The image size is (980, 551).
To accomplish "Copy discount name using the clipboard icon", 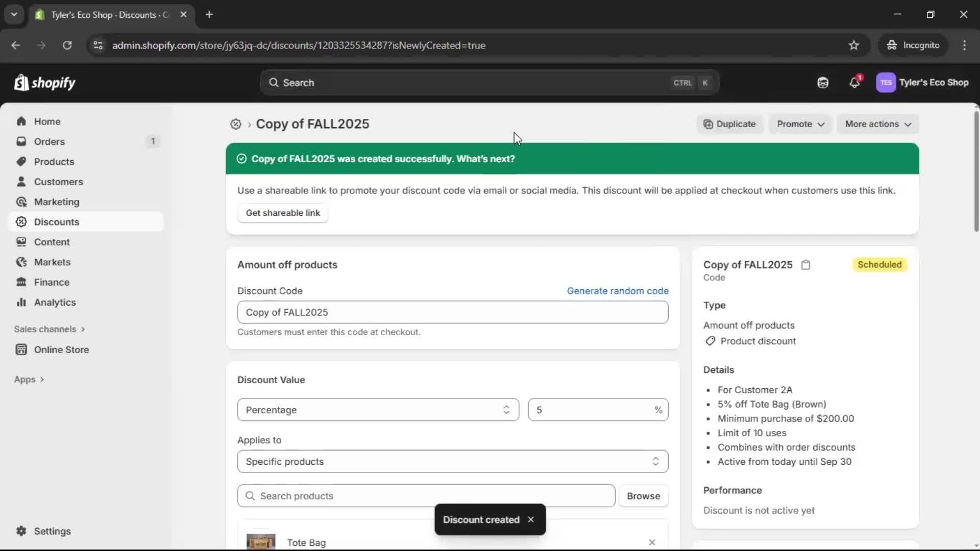I will pyautogui.click(x=805, y=265).
